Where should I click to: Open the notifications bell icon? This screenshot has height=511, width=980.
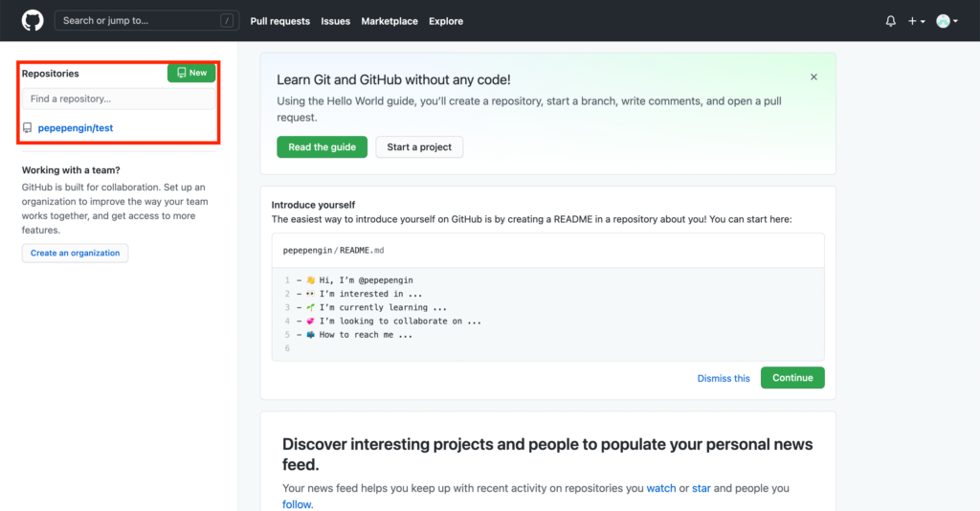point(891,21)
